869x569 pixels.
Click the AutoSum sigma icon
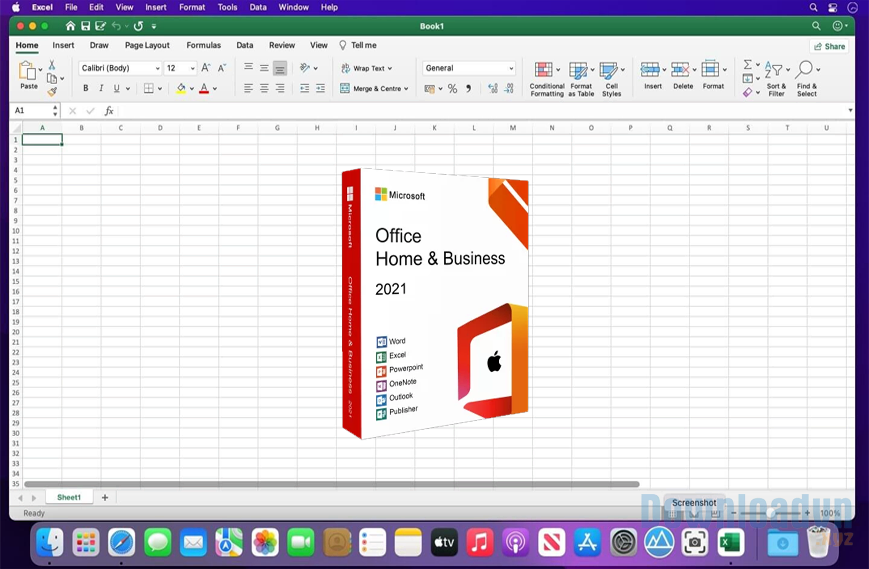(748, 64)
